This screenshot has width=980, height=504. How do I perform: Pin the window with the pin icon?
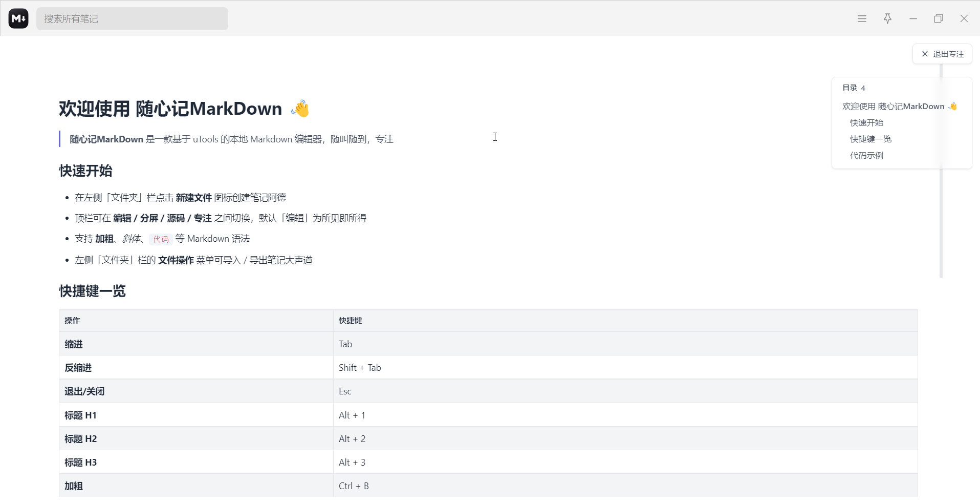coord(887,18)
